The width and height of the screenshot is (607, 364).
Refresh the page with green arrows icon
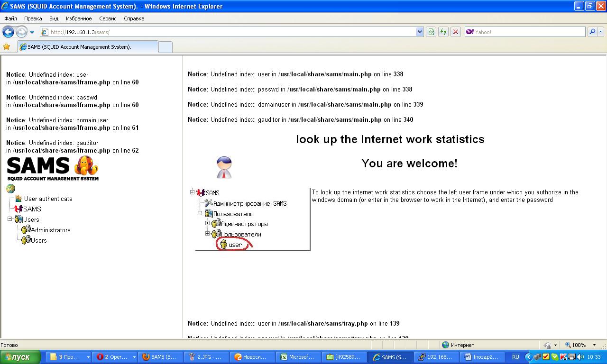pos(443,32)
